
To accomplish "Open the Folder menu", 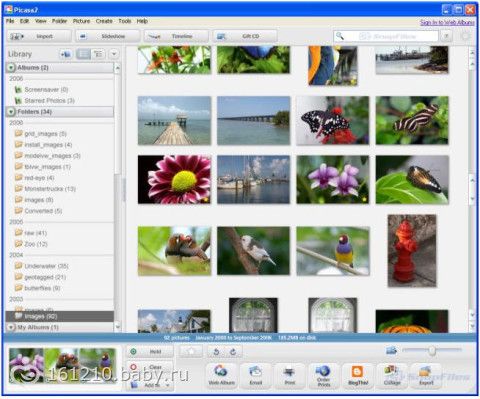I will click(59, 21).
